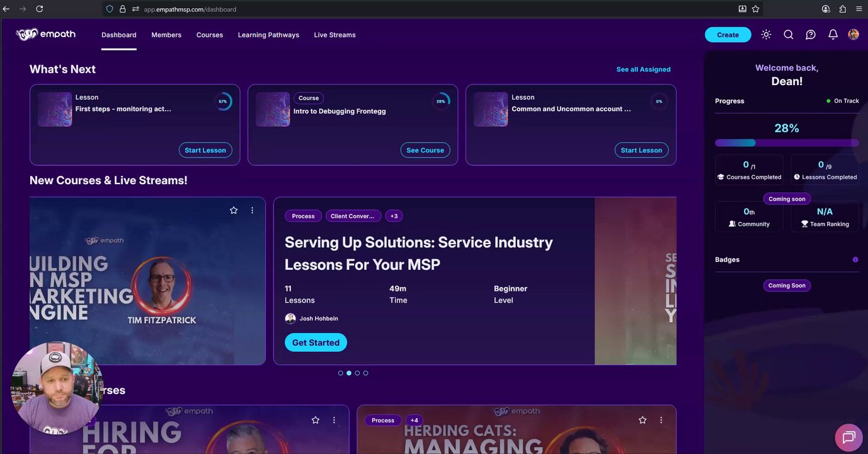Open the browser extensions puzzle icon
The image size is (868, 454).
click(x=843, y=9)
